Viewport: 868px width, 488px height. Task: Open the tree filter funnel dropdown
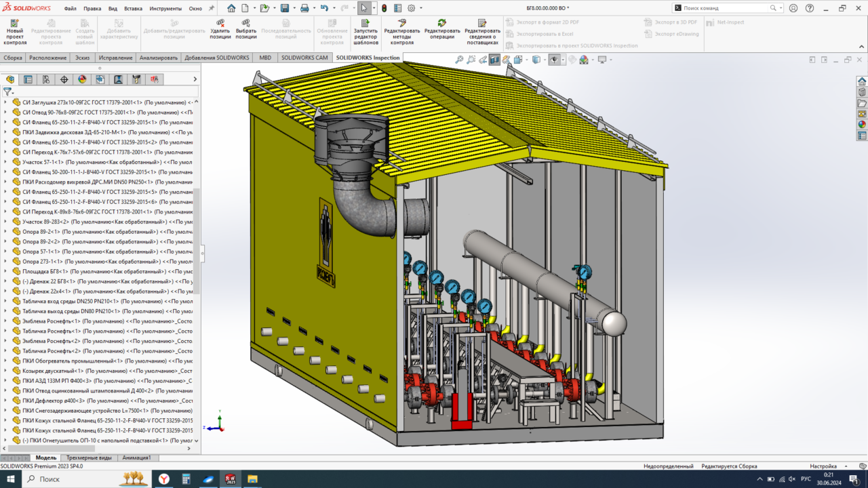coord(8,91)
